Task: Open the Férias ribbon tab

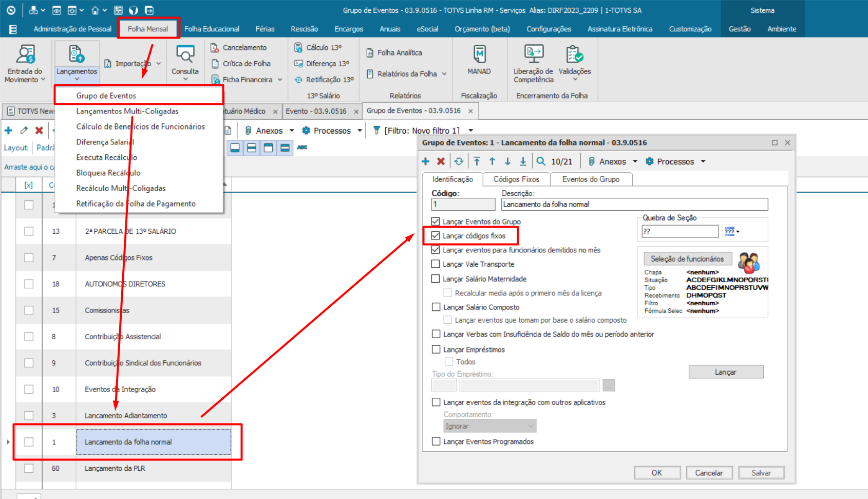Action: tap(265, 29)
